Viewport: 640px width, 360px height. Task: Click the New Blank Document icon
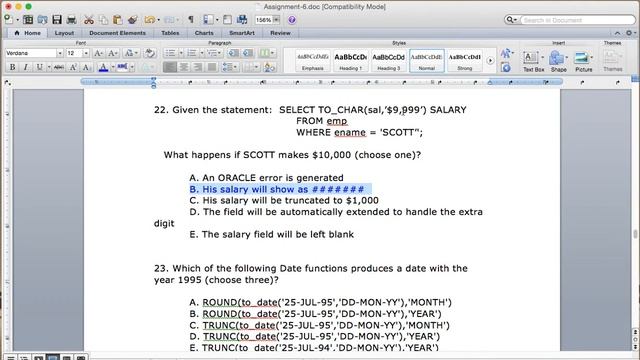tap(8, 19)
